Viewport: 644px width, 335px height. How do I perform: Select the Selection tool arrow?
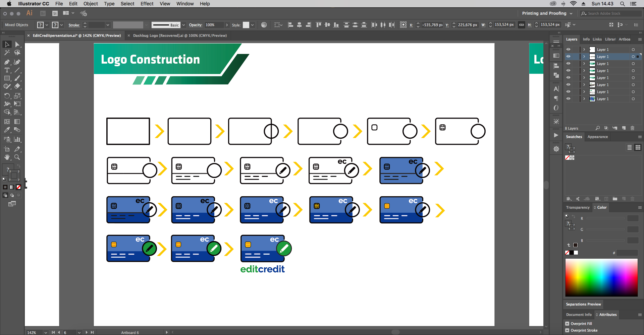[x=7, y=45]
